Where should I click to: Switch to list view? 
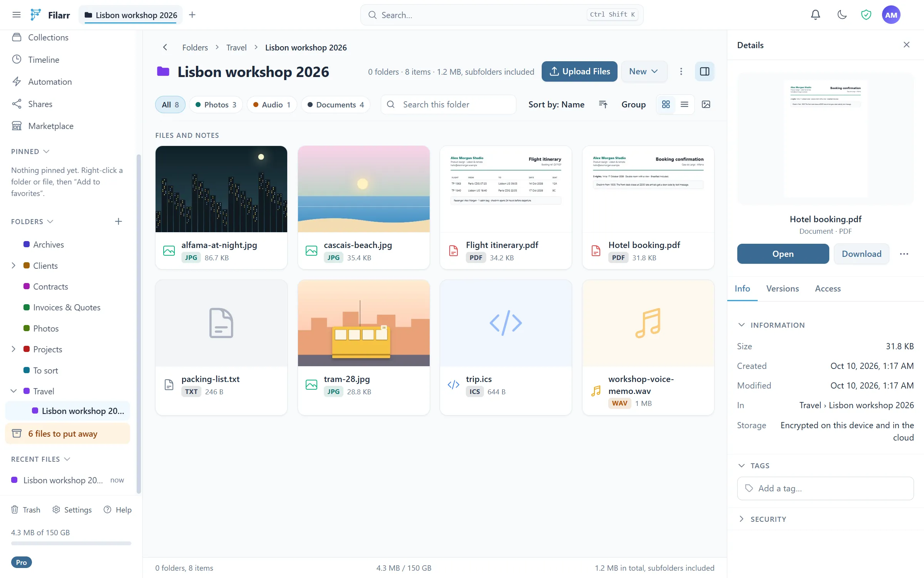685,104
